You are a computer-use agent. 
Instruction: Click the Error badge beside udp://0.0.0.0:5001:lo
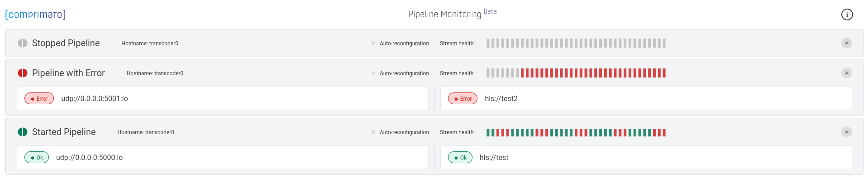pyautogui.click(x=39, y=98)
